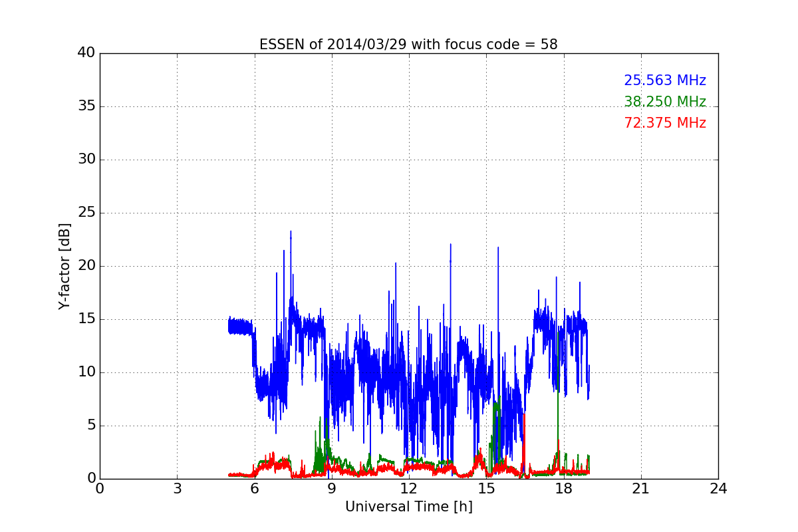Click the x-axis tick label 15
The image size is (798, 532).
pyautogui.click(x=486, y=489)
